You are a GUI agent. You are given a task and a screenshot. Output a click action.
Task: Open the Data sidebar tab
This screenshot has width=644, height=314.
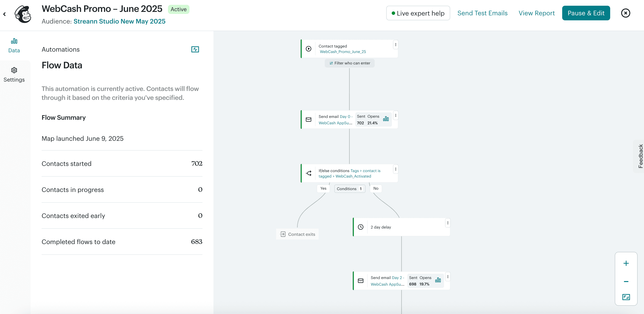click(14, 46)
